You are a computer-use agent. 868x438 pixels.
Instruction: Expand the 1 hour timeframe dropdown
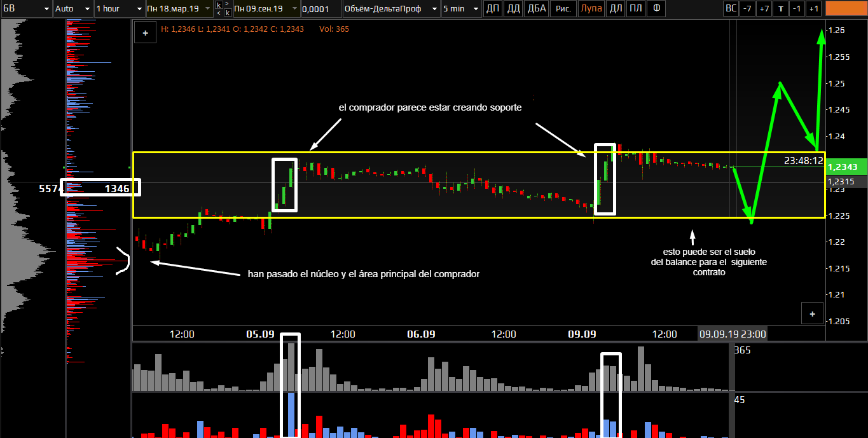click(119, 9)
